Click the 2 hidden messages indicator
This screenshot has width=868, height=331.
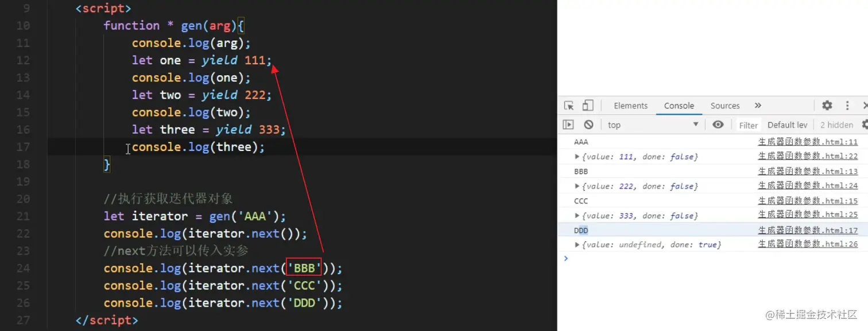coord(836,125)
